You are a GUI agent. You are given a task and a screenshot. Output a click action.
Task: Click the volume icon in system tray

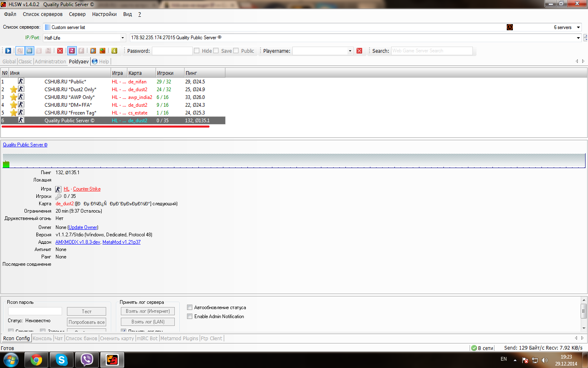[544, 360]
